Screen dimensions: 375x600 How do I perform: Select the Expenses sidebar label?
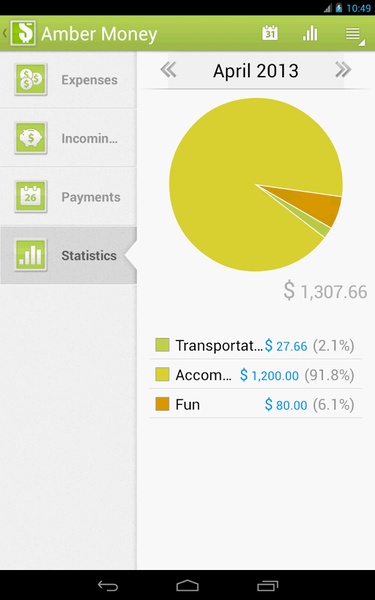pos(90,80)
